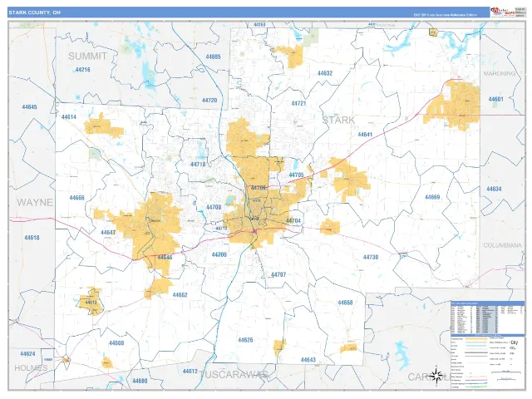
Task: Click ZIP code label 44708
Action: [214, 207]
